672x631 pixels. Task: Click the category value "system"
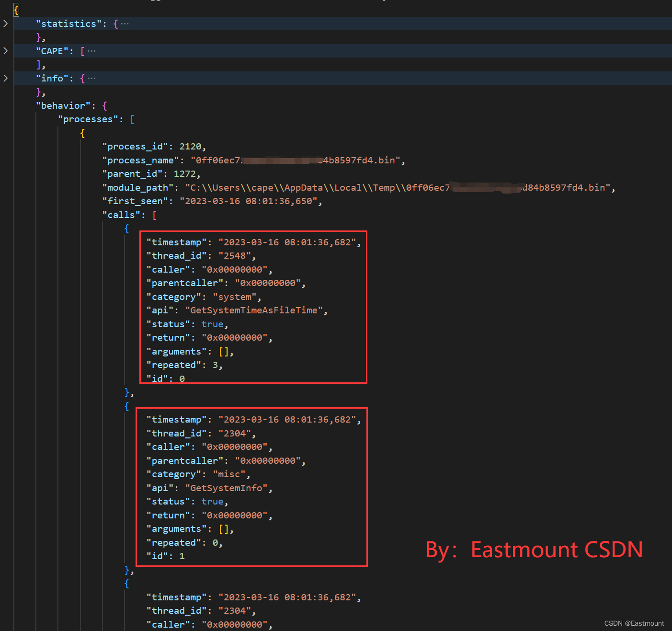[x=235, y=297]
